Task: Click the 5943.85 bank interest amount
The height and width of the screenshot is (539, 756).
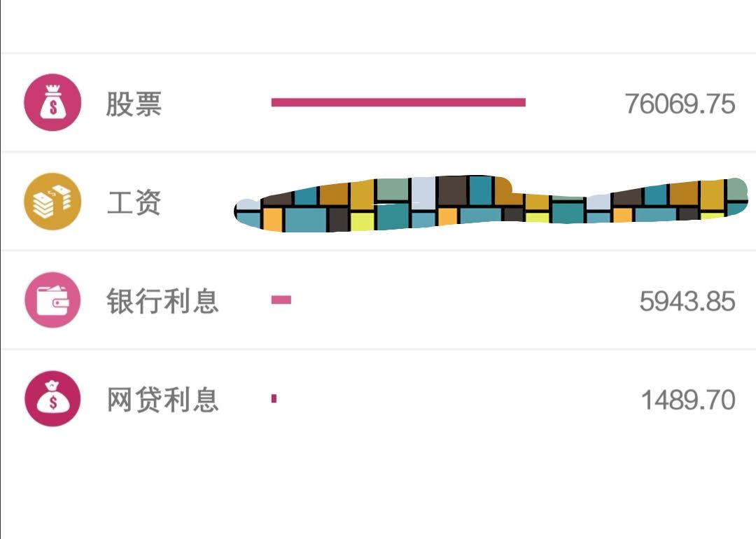Action: point(687,301)
